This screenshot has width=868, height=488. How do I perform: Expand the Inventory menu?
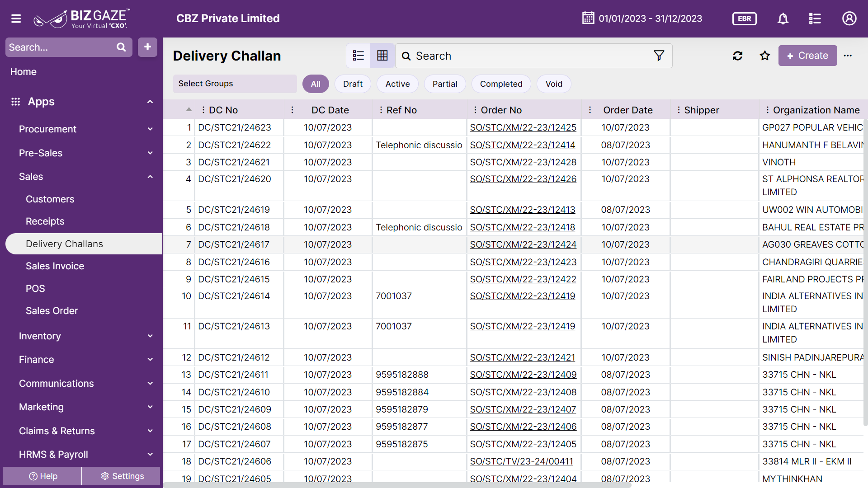tap(150, 336)
